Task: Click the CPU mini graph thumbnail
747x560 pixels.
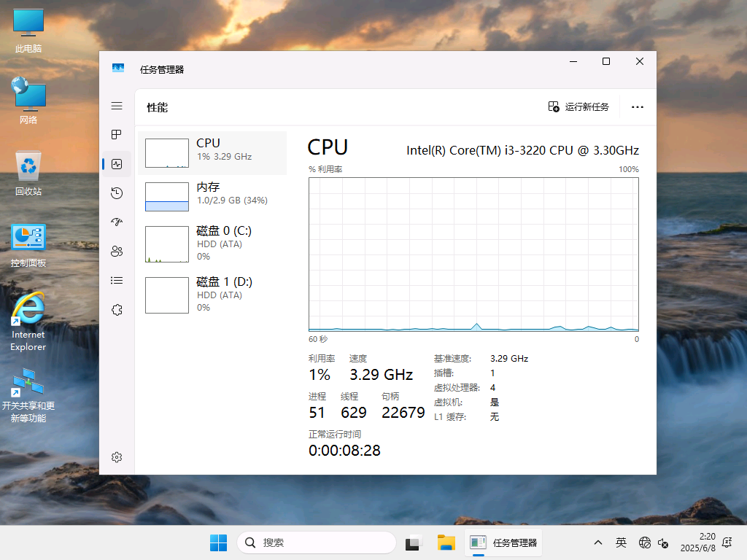Action: 167,153
